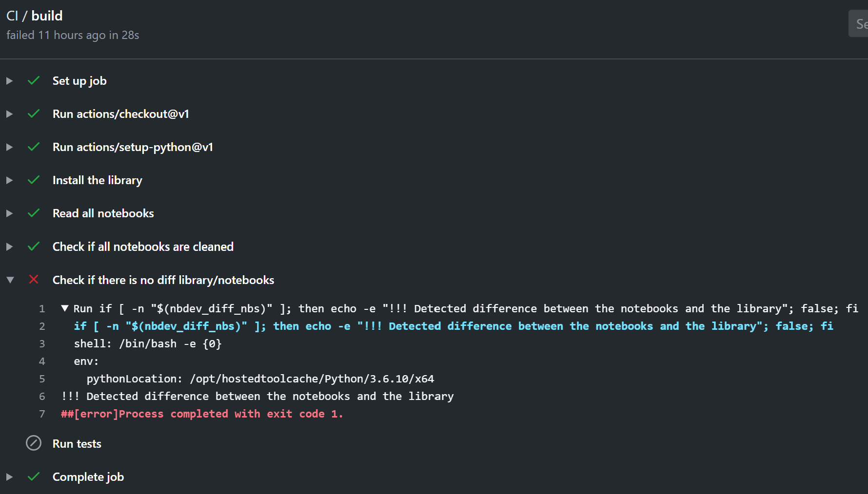This screenshot has width=868, height=494.
Task: Open the Read all notebooks step label
Action: [103, 213]
